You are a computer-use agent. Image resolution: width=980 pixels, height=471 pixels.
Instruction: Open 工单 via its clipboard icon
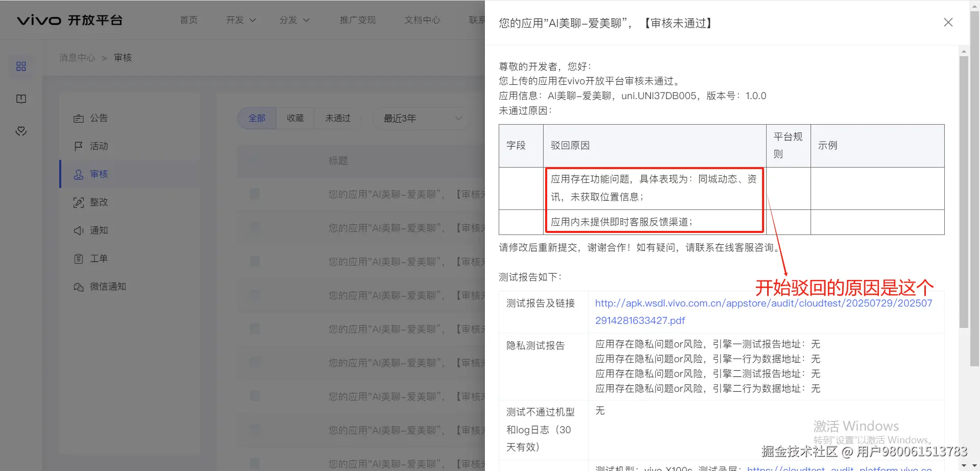[79, 258]
